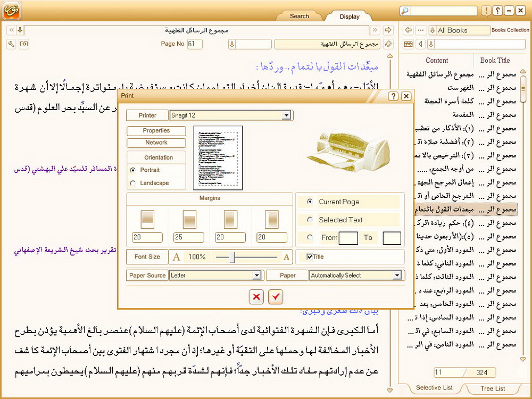The width and height of the screenshot is (532, 399).
Task: Click the exclamation mark info icon
Action: 486,11
